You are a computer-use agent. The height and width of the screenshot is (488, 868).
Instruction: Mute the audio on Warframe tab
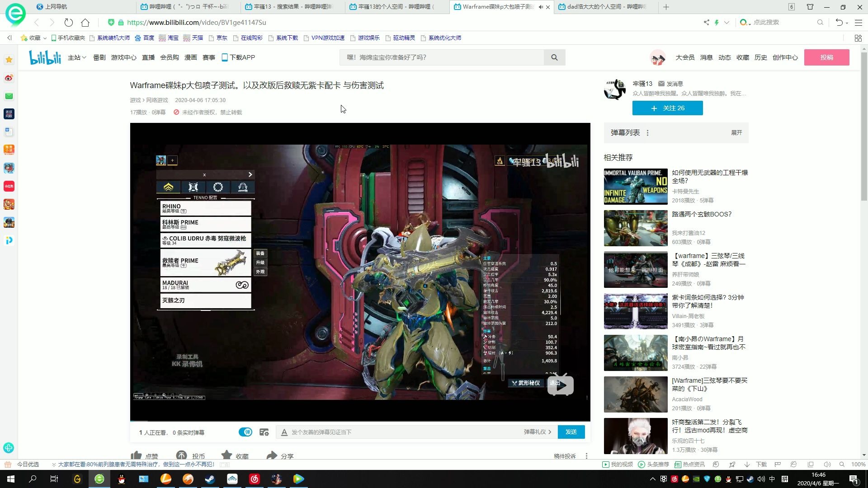[541, 7]
